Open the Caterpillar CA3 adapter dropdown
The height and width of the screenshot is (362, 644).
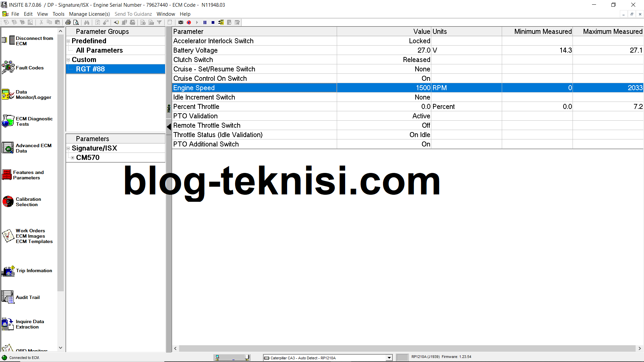click(389, 358)
